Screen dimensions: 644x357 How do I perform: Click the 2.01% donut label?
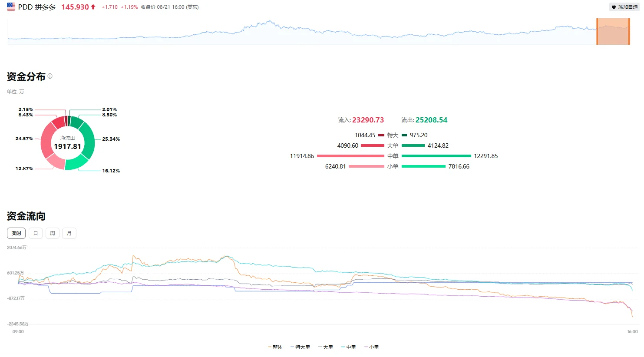coord(109,109)
